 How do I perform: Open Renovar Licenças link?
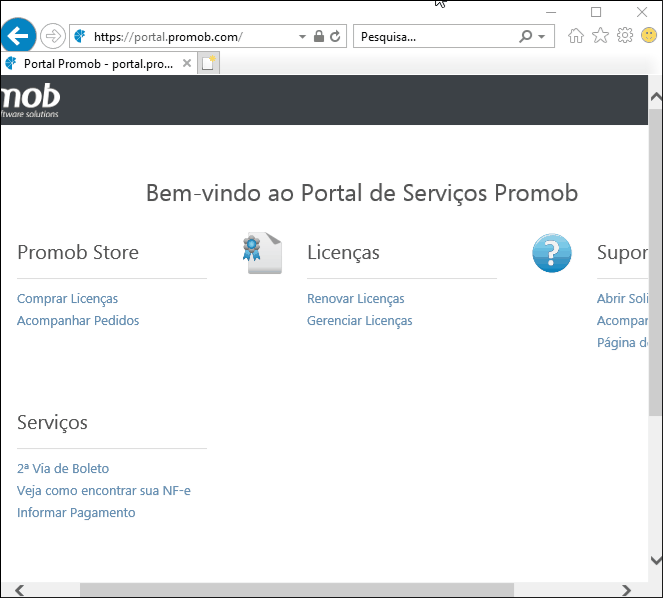(x=356, y=299)
